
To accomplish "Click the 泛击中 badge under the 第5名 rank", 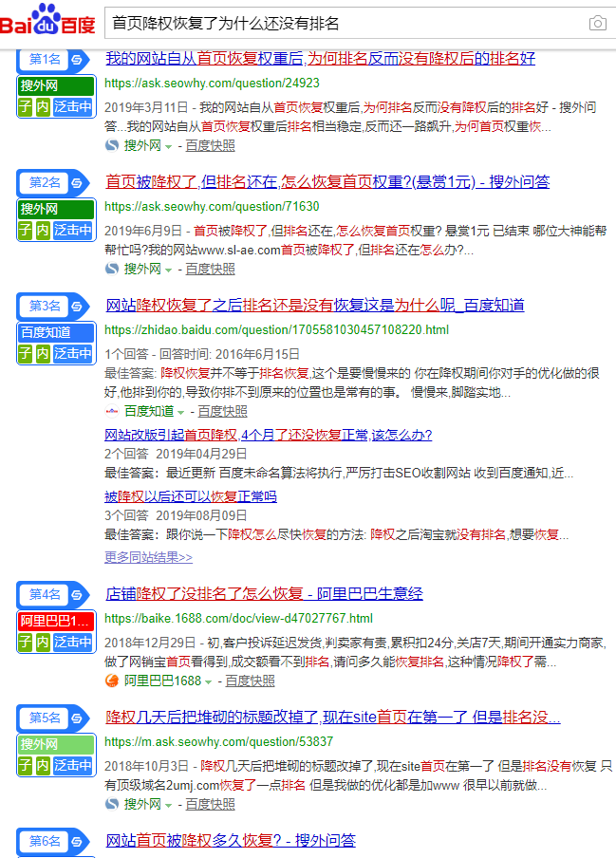I will pos(73,765).
